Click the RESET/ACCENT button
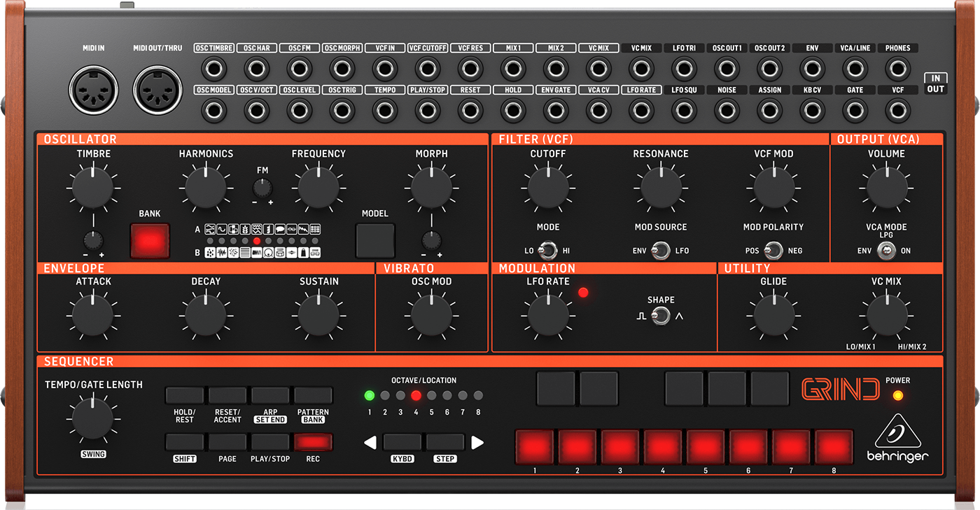The height and width of the screenshot is (510, 980). [x=227, y=395]
